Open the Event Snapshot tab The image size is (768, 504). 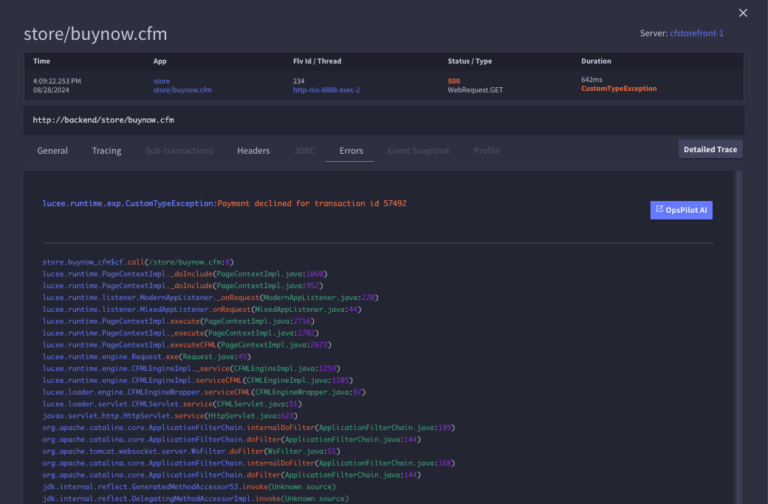418,151
